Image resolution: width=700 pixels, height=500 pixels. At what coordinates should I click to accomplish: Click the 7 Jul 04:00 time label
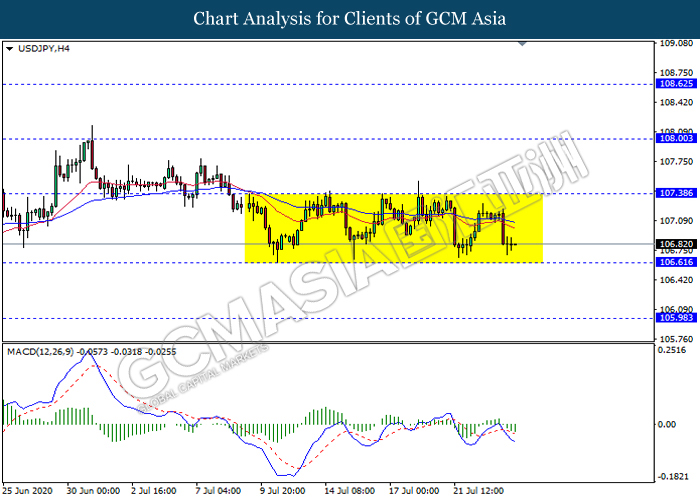click(218, 491)
